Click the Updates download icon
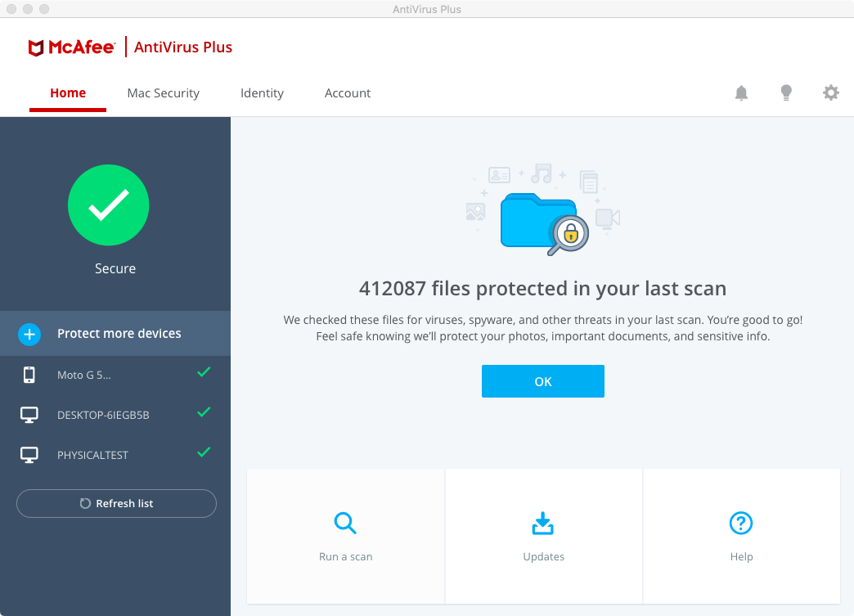The width and height of the screenshot is (854, 616). pos(543,523)
